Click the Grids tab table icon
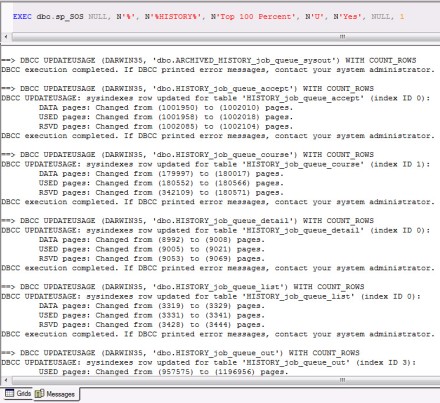The width and height of the screenshot is (440, 403). point(10,393)
